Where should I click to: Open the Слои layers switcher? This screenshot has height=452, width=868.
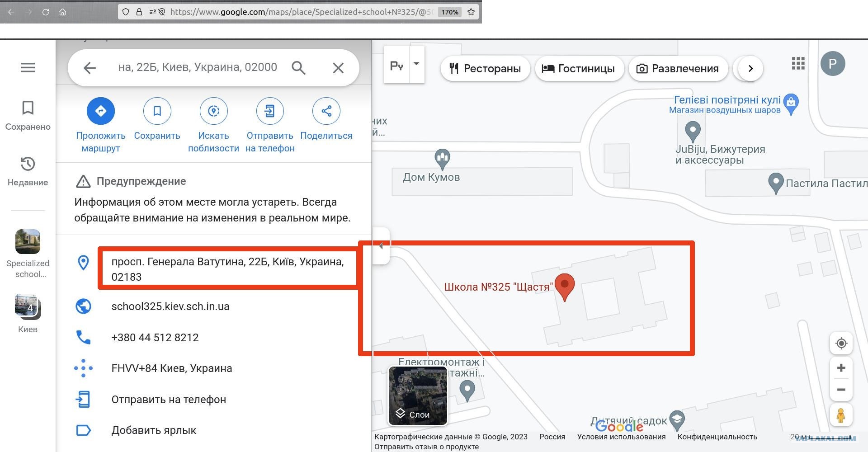(x=418, y=396)
